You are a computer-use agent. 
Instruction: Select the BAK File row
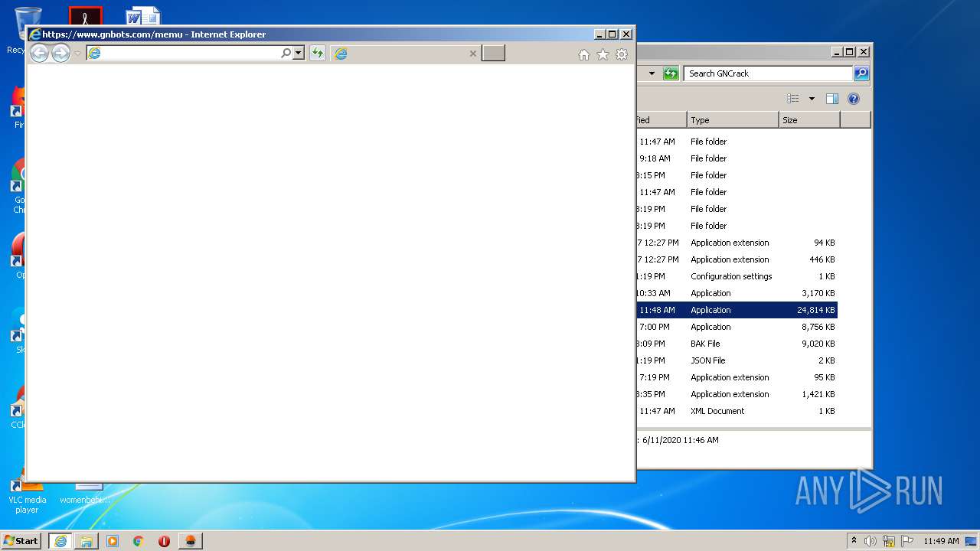point(737,344)
